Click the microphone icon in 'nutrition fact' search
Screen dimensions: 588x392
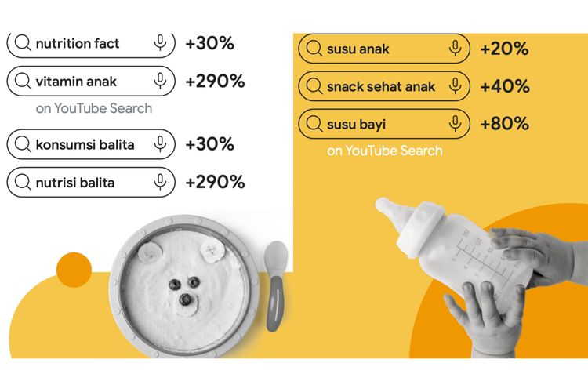pos(160,43)
